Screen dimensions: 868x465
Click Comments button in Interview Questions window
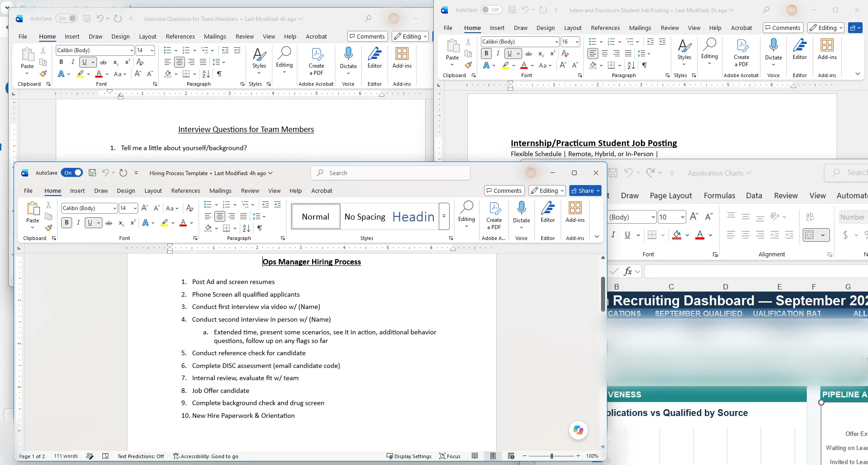pyautogui.click(x=367, y=36)
